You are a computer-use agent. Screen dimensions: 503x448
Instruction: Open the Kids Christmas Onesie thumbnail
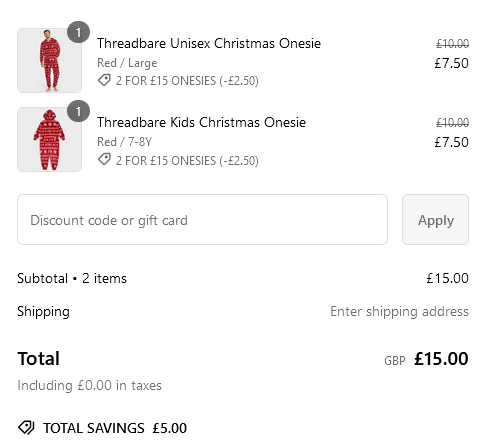[x=50, y=139]
